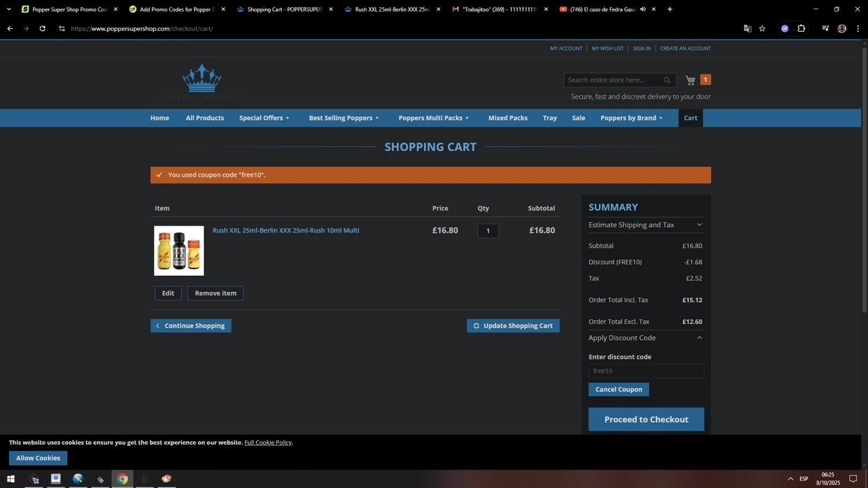This screenshot has width=868, height=488.
Task: Show hidden system tray icons
Action: coord(790,479)
